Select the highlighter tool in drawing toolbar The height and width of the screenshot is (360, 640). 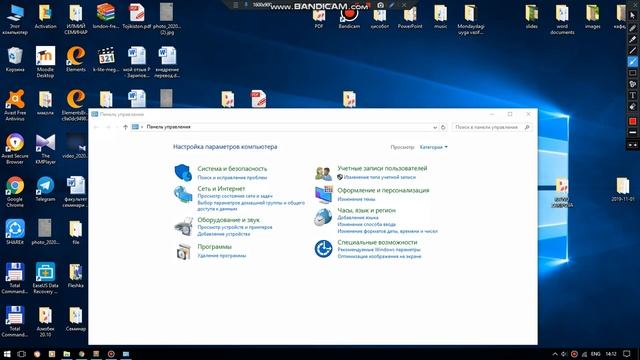coord(632,39)
